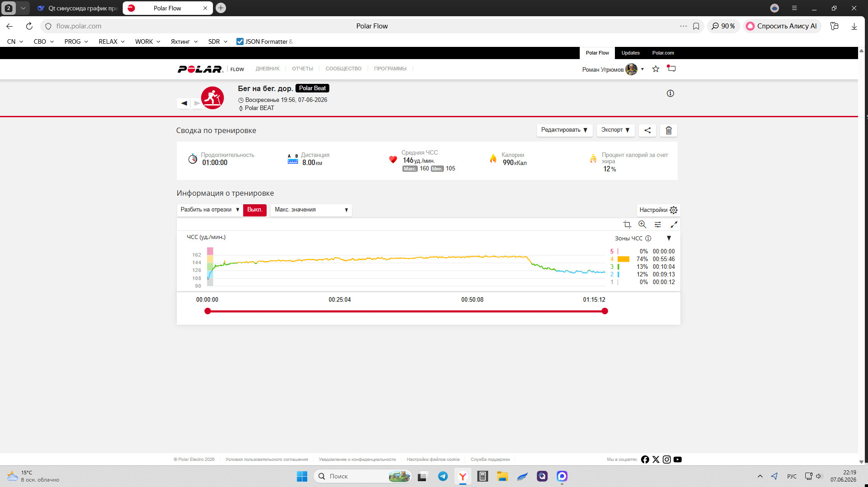Viewport: 868px width, 487px height.
Task: Expand chart to fullscreen
Action: (x=674, y=225)
